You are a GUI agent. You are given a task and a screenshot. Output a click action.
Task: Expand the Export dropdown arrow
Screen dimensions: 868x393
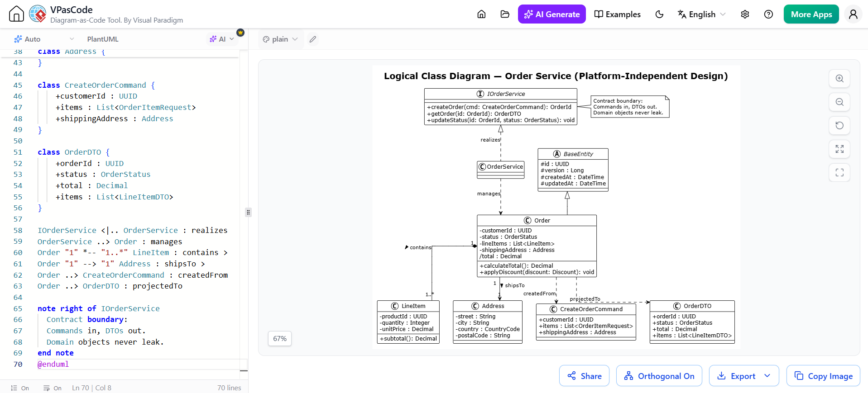click(767, 376)
